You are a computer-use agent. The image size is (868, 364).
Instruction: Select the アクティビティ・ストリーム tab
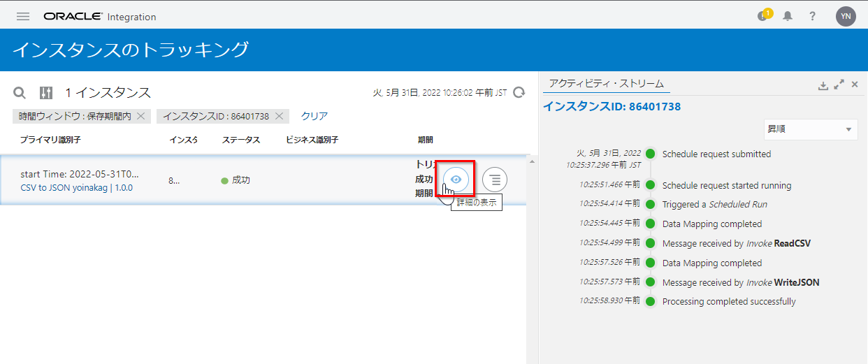606,84
